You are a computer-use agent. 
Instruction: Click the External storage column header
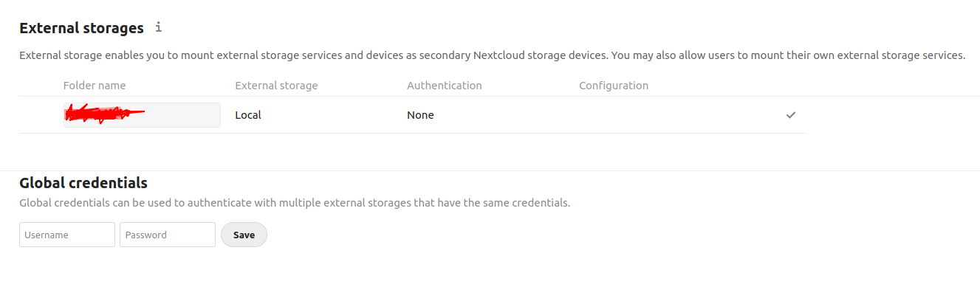(276, 86)
